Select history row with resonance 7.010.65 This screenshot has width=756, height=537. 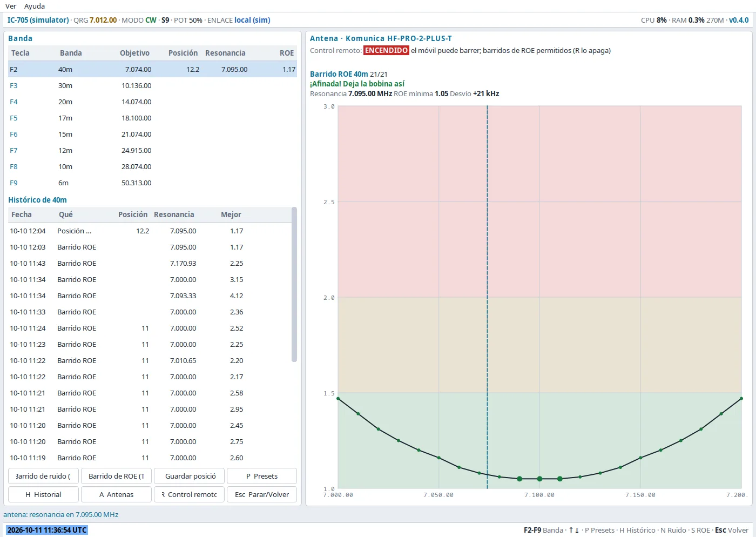[150, 360]
